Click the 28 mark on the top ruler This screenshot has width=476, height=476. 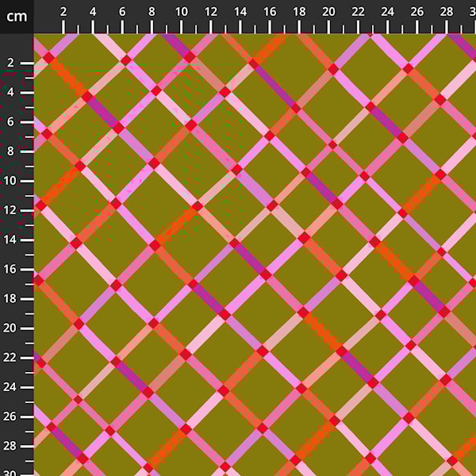(447, 13)
